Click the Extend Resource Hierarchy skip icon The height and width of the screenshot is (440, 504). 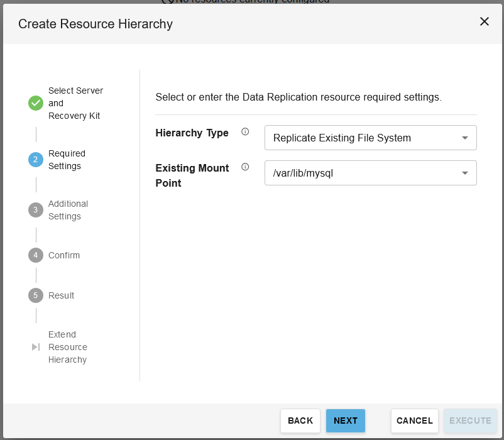[36, 347]
